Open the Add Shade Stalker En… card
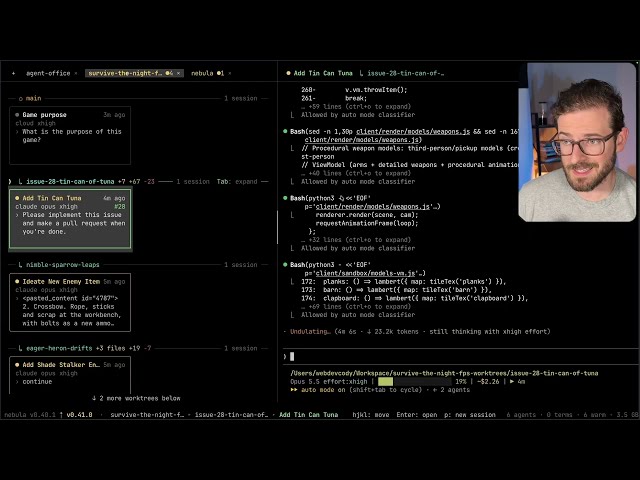 pos(70,376)
